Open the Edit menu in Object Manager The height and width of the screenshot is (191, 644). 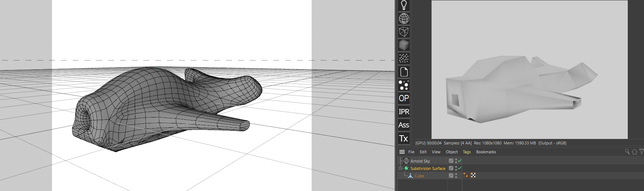coord(423,152)
